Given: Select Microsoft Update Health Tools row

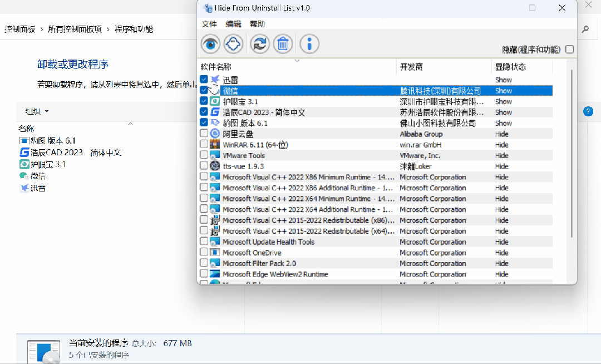Looking at the screenshot, I should pos(376,242).
